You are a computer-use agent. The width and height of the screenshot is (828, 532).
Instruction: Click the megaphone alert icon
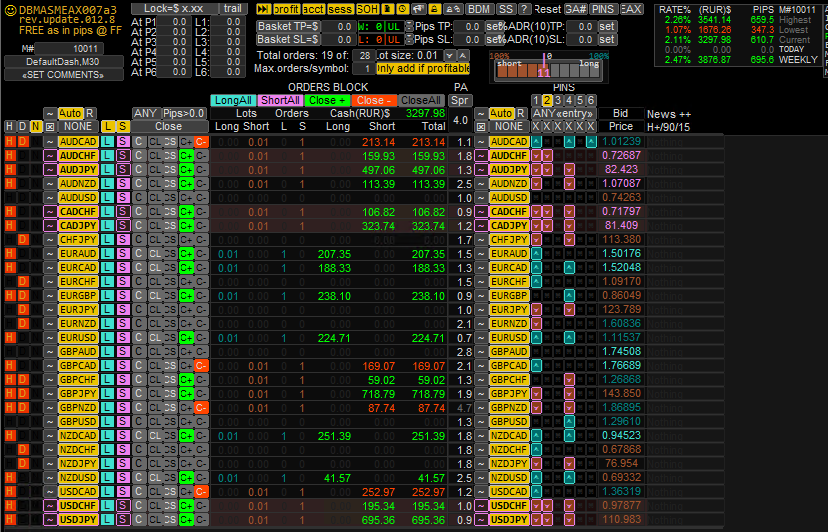pos(419,9)
